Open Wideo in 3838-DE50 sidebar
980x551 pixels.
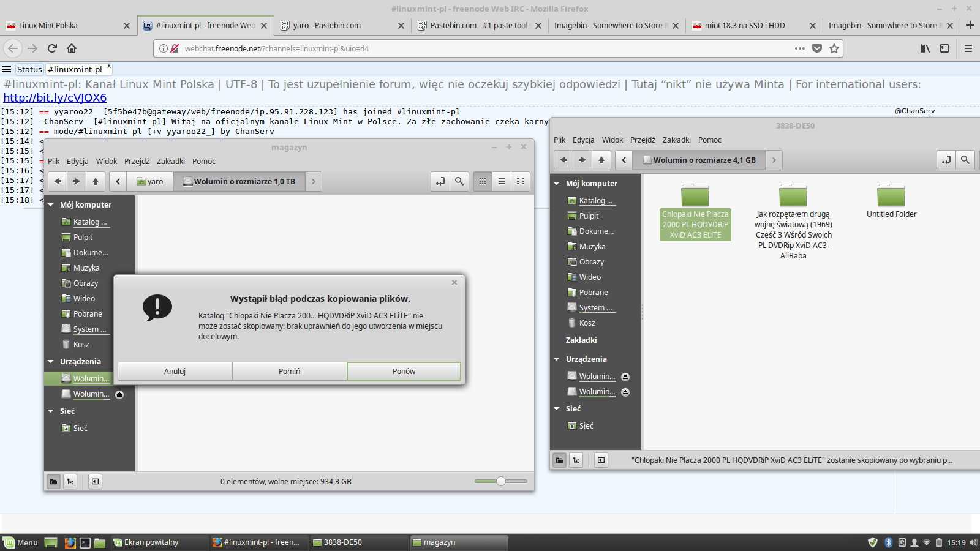pyautogui.click(x=584, y=277)
